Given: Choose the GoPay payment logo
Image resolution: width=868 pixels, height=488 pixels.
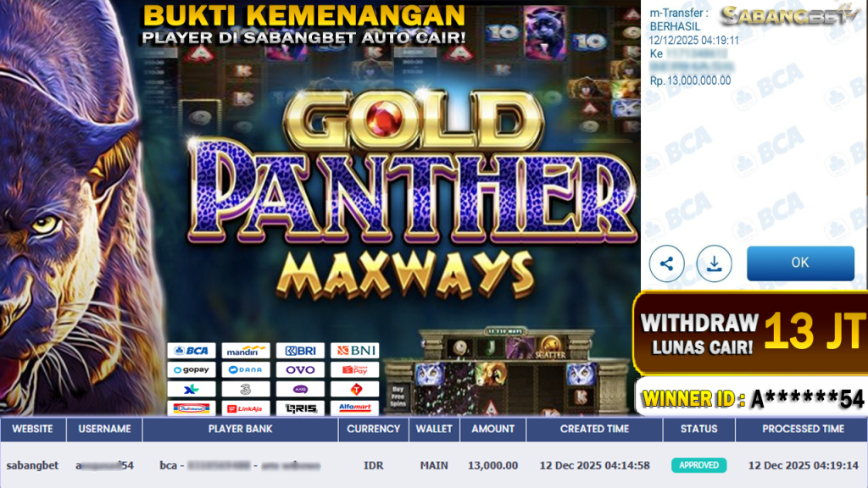Looking at the screenshot, I should [192, 369].
